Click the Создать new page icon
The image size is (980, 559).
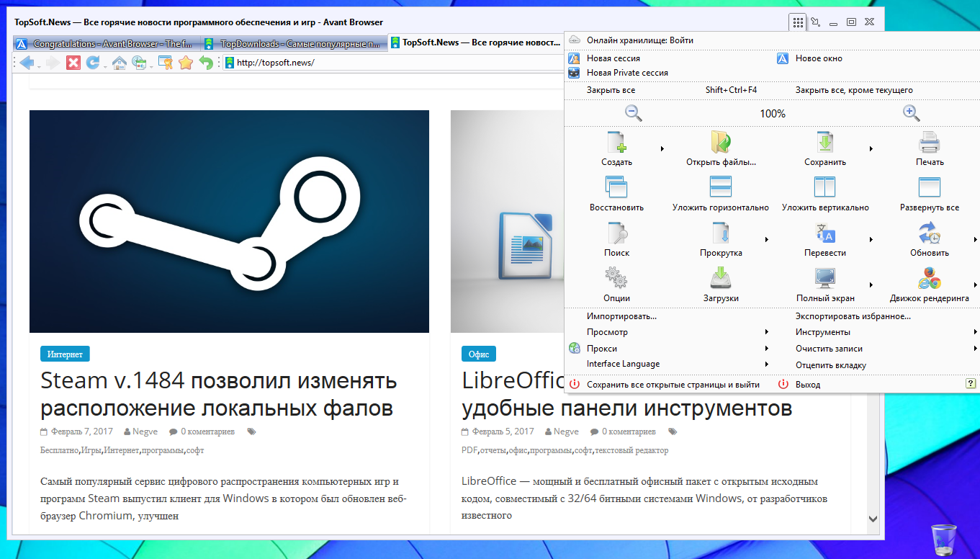coord(617,143)
